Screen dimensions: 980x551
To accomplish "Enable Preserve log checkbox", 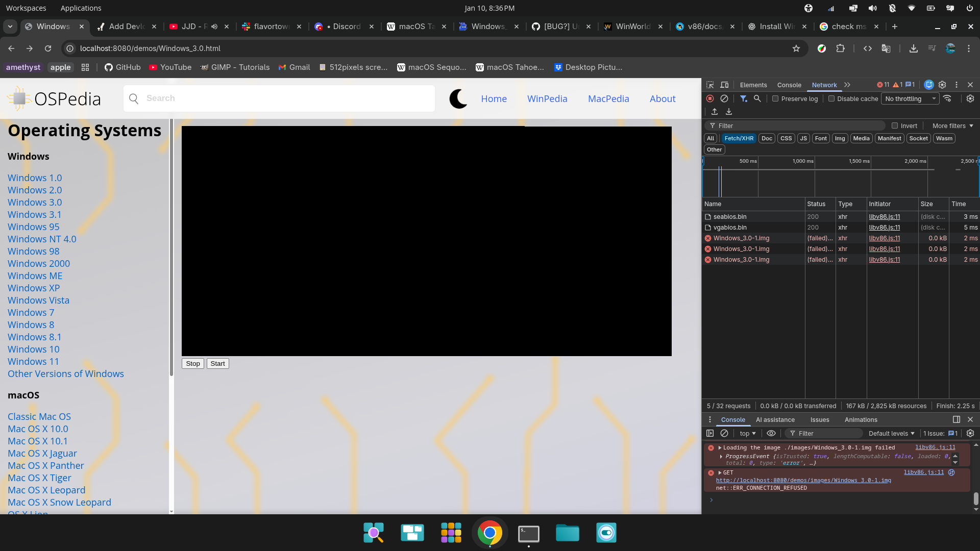I will click(x=775, y=98).
